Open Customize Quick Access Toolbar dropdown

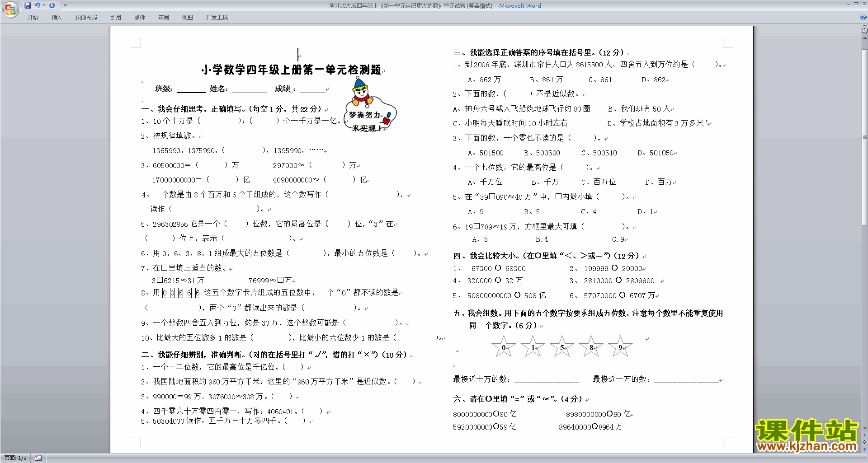point(65,5)
